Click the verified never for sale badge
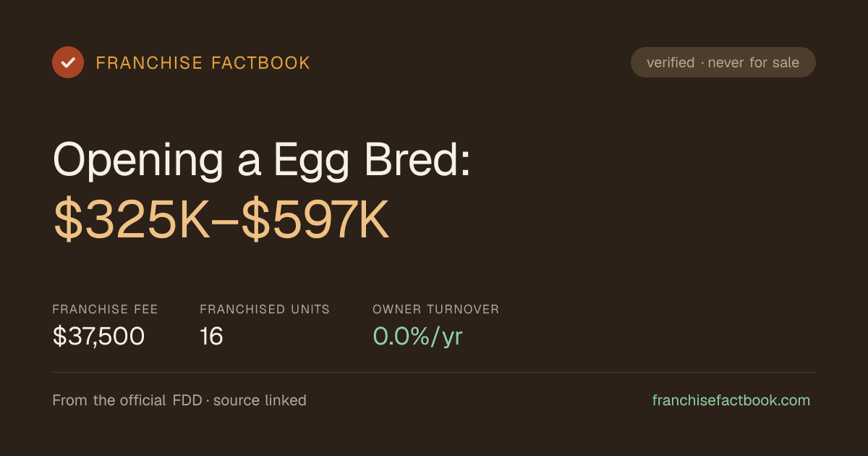Image resolution: width=868 pixels, height=456 pixels. [x=723, y=62]
